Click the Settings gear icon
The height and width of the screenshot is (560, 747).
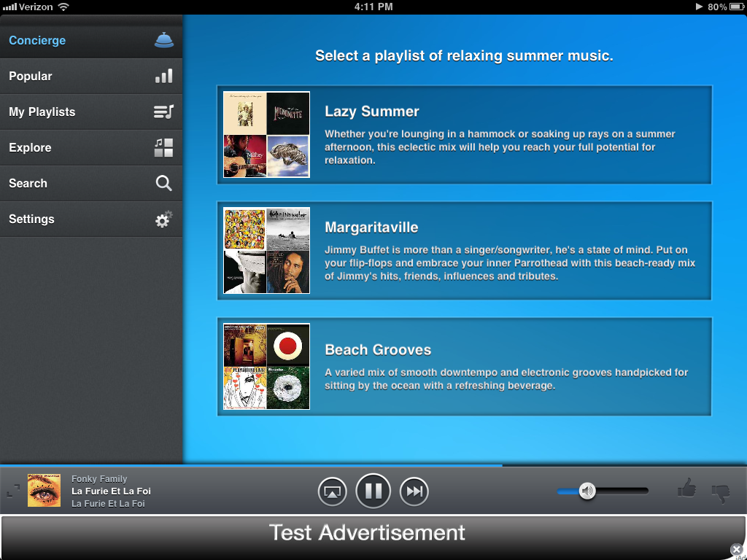pos(164,219)
